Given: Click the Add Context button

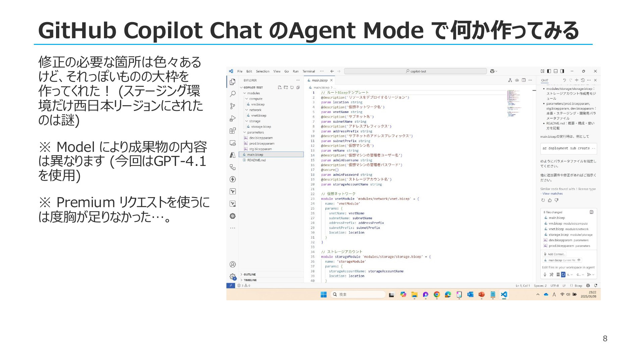Looking at the screenshot, I should (x=554, y=254).
